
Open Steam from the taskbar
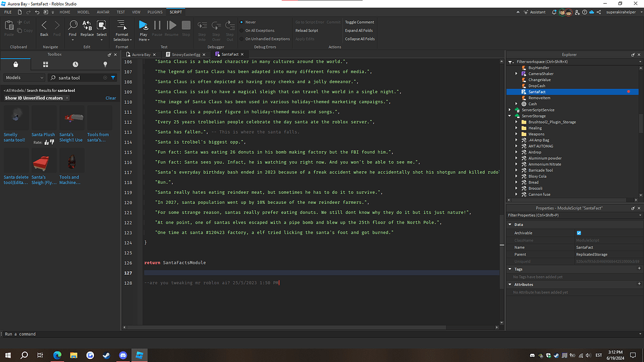(106, 355)
